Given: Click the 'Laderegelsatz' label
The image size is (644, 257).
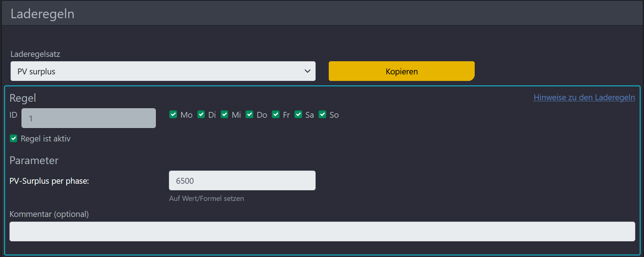Looking at the screenshot, I should coord(35,54).
